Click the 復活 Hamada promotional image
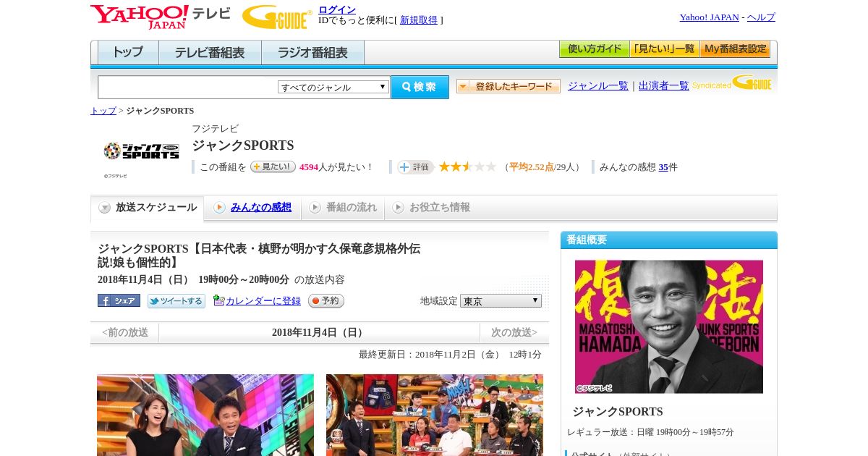Image resolution: width=868 pixels, height=456 pixels. tap(669, 326)
